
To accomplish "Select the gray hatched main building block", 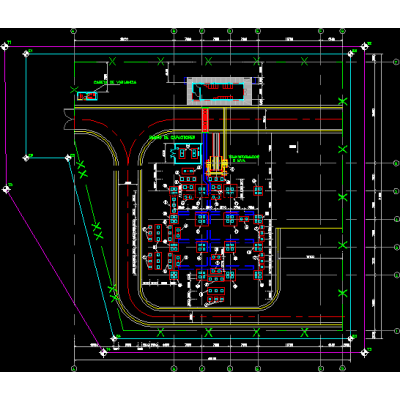I will [x=220, y=91].
